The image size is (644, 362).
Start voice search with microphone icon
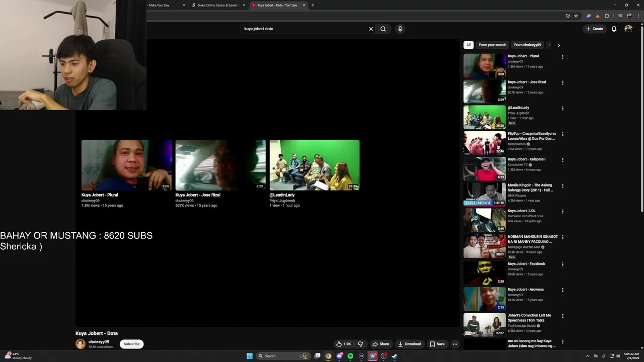click(400, 29)
